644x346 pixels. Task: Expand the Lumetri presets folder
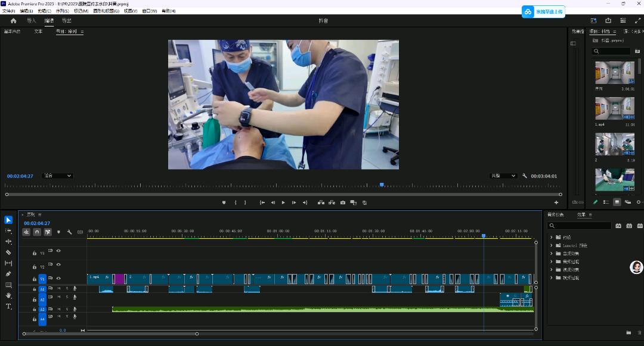point(552,245)
